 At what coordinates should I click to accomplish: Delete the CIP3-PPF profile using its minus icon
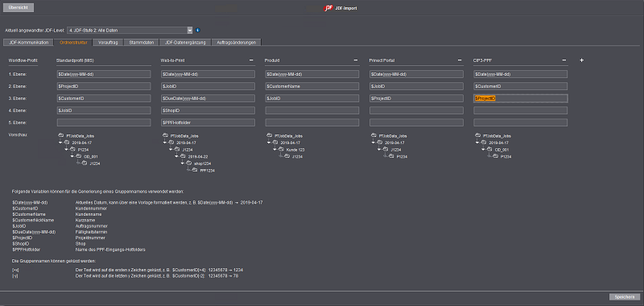pyautogui.click(x=564, y=60)
